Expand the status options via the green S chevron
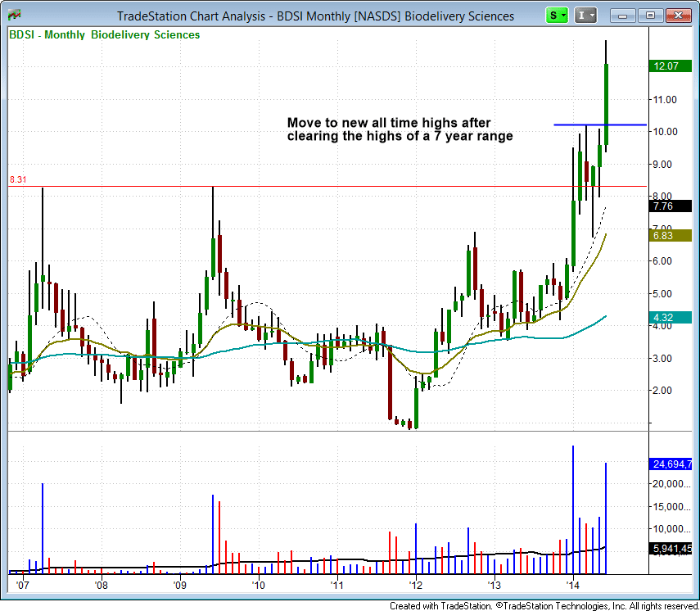Image resolution: width=700 pixels, height=611 pixels. tap(562, 15)
